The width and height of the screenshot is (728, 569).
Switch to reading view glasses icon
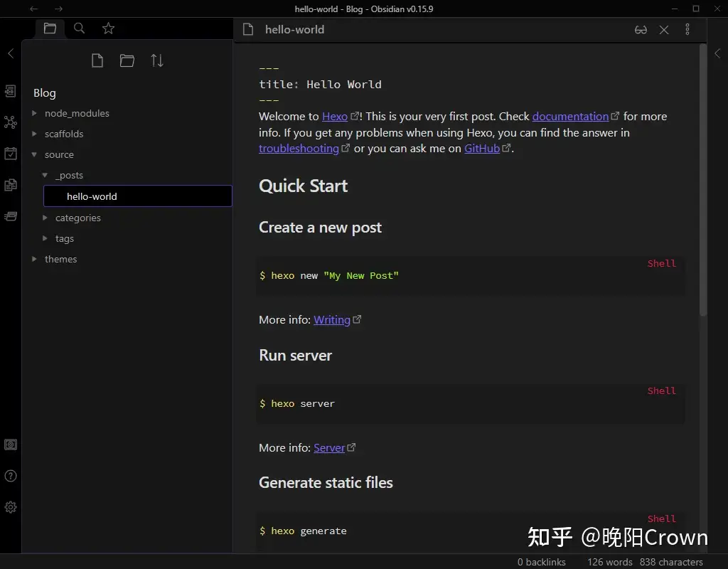(641, 30)
